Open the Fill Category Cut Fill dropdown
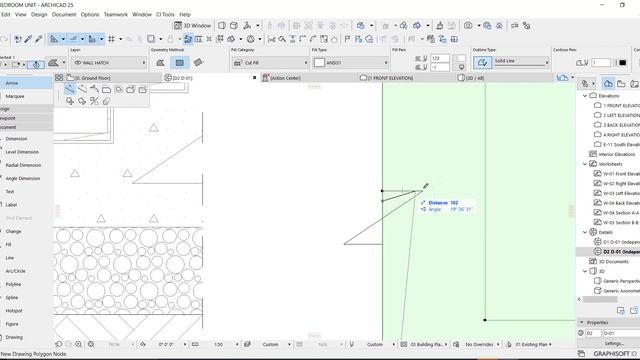The image size is (640, 360). click(270, 63)
